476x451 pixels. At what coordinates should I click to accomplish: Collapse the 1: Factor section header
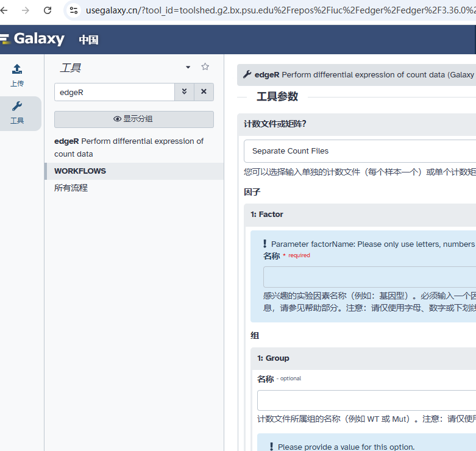[360, 215]
